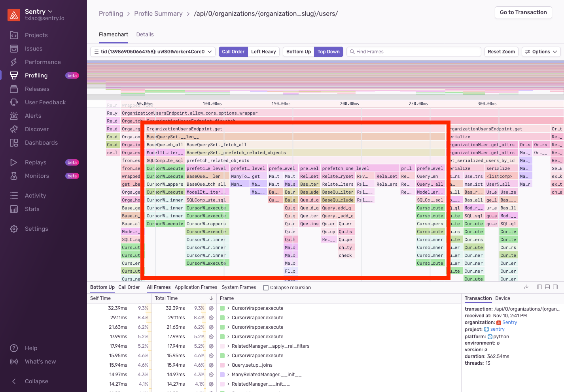
Task: Select the Application Frames tab
Action: pos(196,287)
